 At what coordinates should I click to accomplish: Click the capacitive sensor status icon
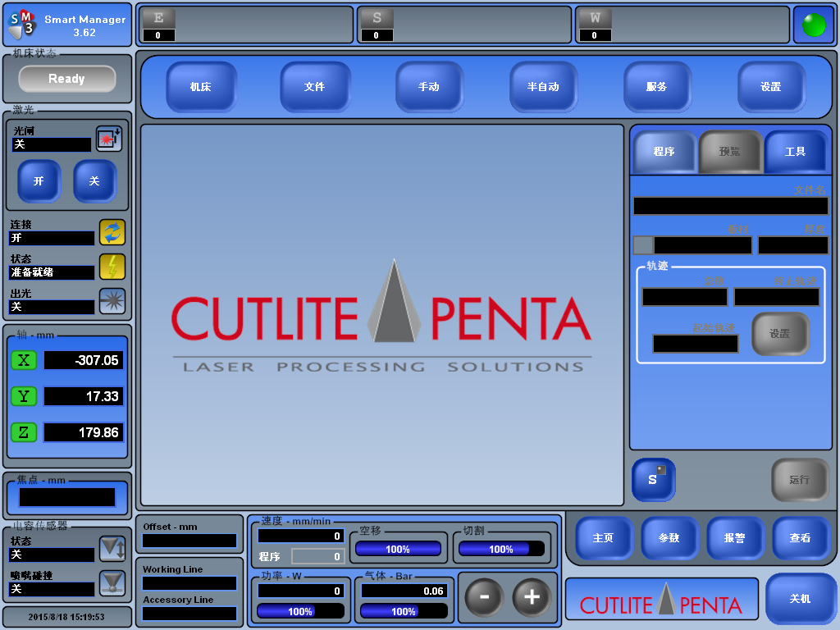tap(112, 549)
